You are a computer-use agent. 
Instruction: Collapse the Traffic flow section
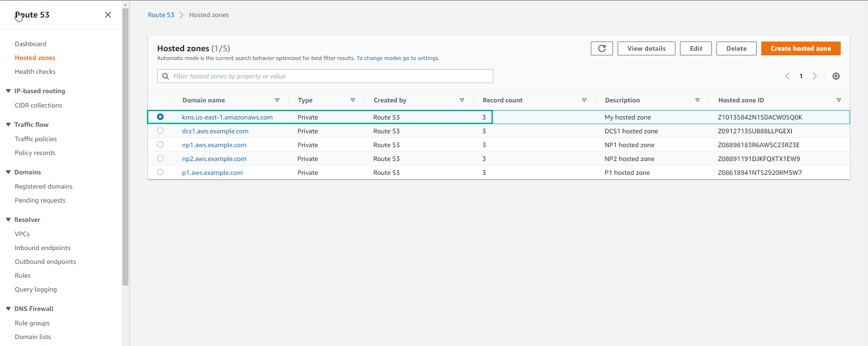pos(8,125)
